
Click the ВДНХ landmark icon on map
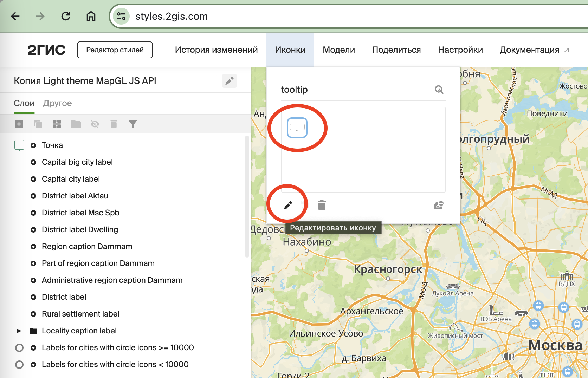(x=567, y=276)
